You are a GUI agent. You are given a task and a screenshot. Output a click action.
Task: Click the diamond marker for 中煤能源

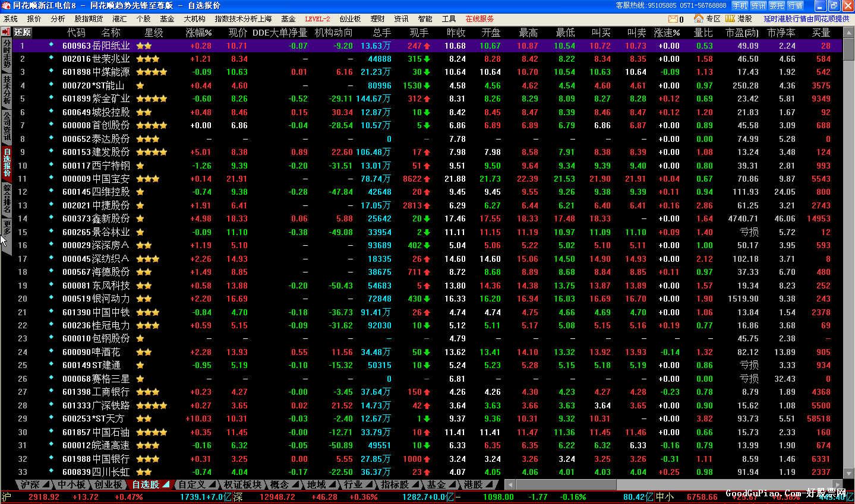(52, 72)
